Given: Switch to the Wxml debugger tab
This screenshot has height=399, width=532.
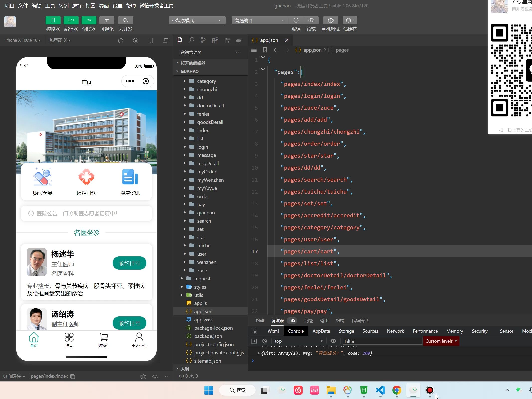Looking at the screenshot, I should click(273, 331).
